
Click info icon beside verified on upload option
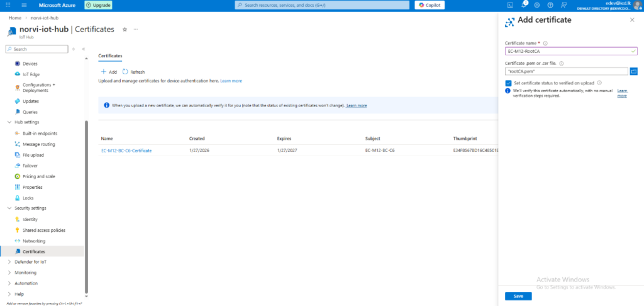tap(599, 82)
